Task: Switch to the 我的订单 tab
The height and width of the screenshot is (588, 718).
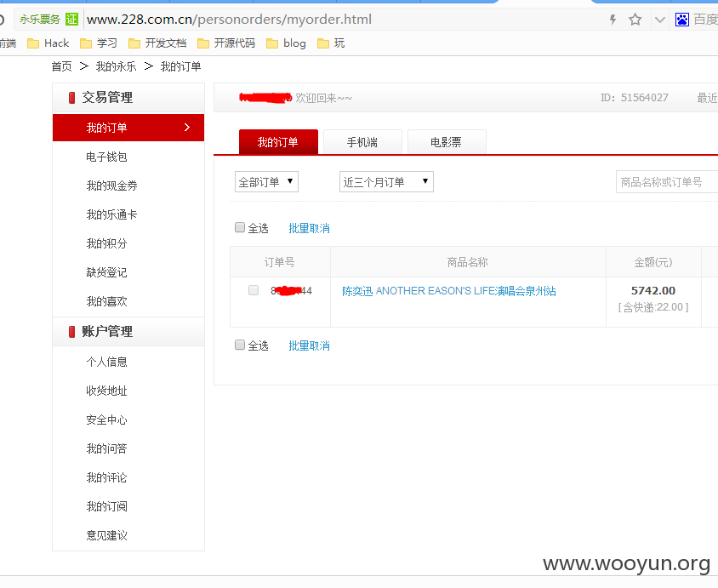Action: 278,142
